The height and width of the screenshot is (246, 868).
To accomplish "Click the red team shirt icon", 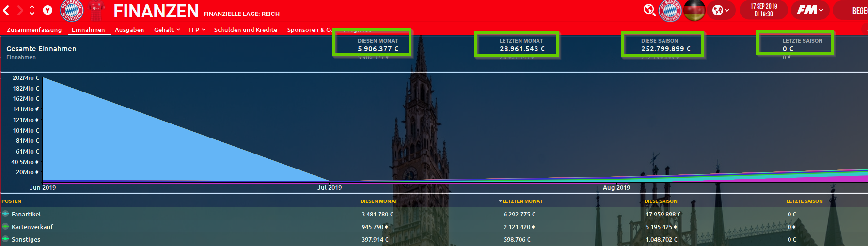I will click(x=96, y=11).
